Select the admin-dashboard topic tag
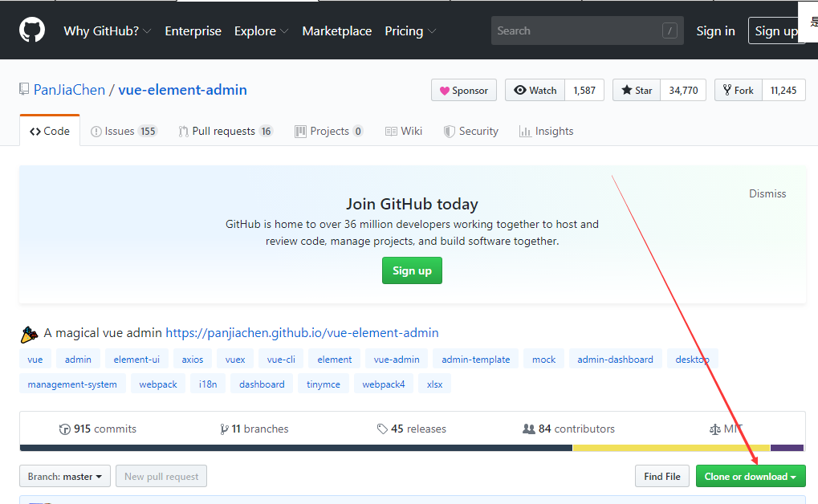Viewport: 818px width, 504px height. pos(615,360)
